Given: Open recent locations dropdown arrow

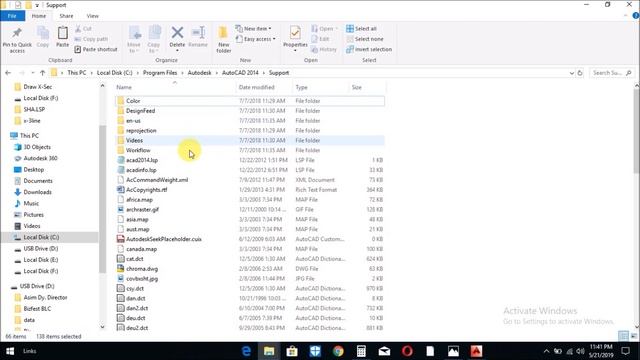Looking at the screenshot, I should tap(33, 73).
